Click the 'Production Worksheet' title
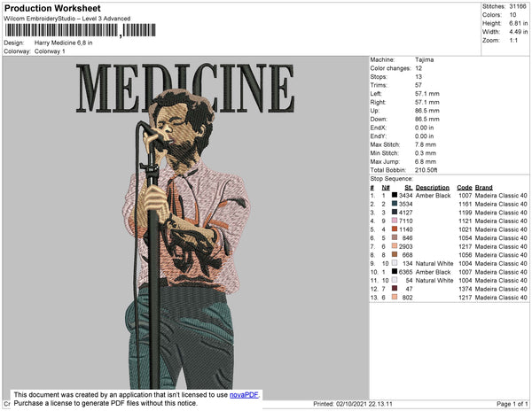 pos(52,8)
